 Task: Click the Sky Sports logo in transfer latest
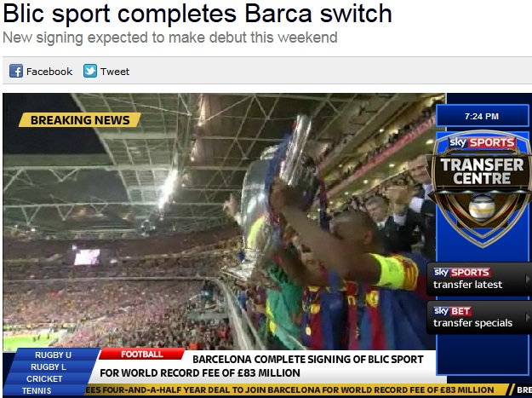point(461,273)
